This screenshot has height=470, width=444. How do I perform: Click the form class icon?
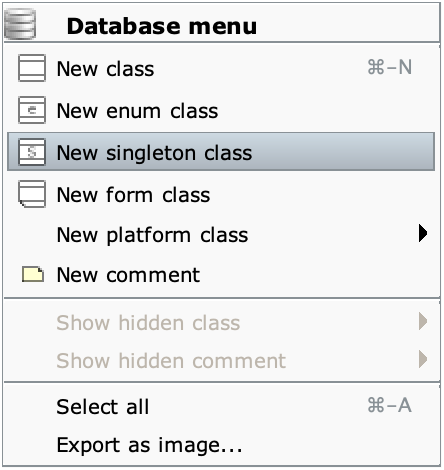[32, 194]
